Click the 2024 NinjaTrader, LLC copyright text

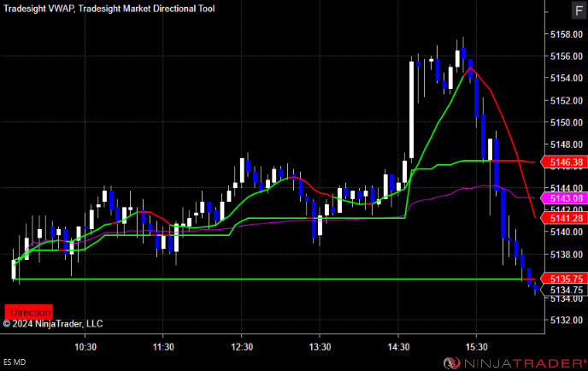[53, 324]
